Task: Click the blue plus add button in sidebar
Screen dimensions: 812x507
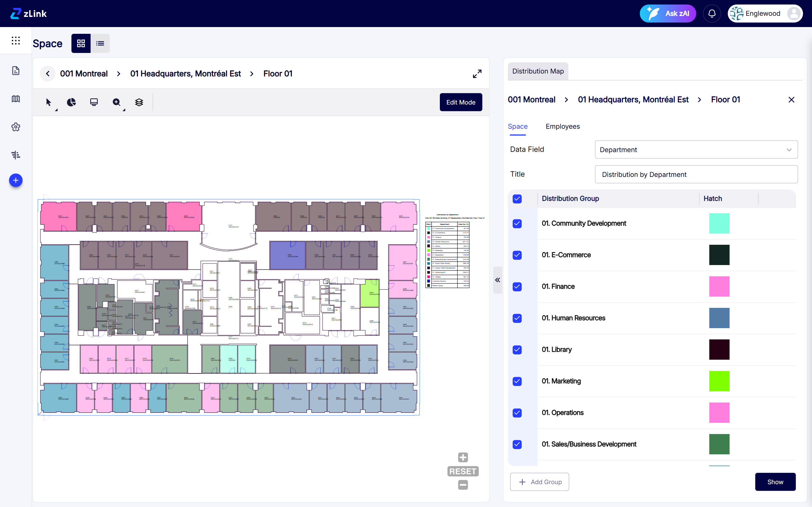Action: pos(16,180)
